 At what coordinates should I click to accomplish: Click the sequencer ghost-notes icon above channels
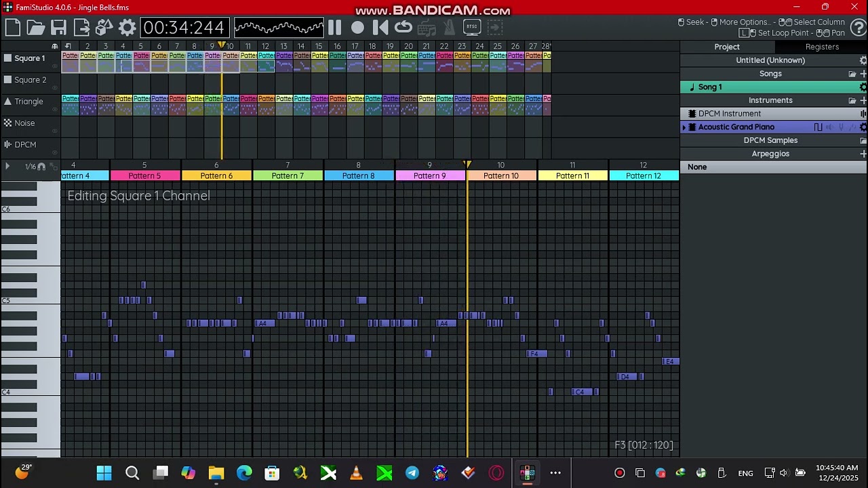[x=55, y=46]
